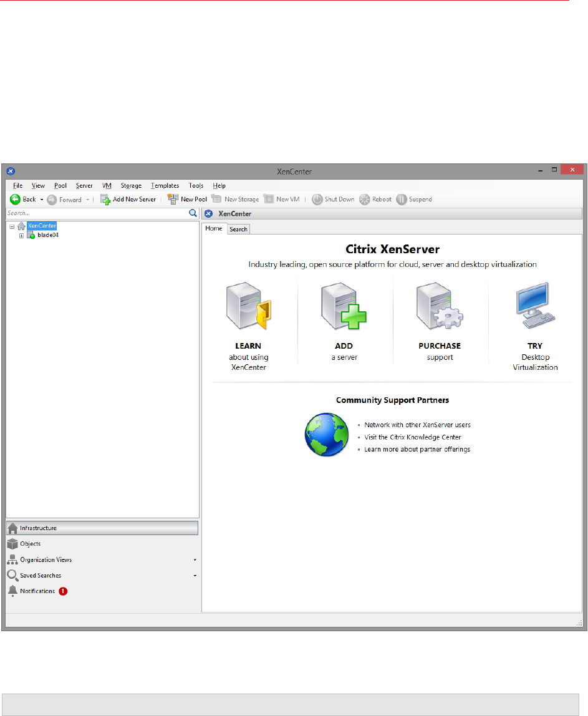Open the Tools menu
Viewport: 588px width, 716px height.
click(x=196, y=186)
